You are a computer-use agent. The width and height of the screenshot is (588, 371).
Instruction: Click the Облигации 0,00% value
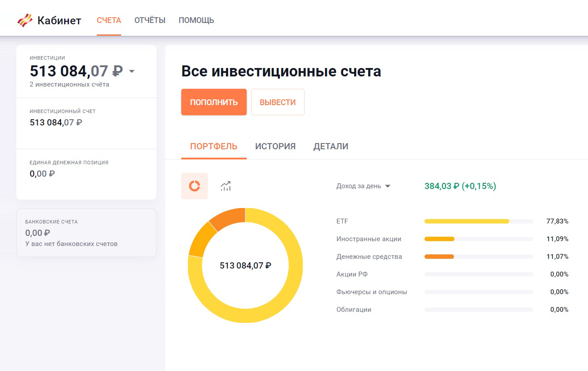point(559,310)
